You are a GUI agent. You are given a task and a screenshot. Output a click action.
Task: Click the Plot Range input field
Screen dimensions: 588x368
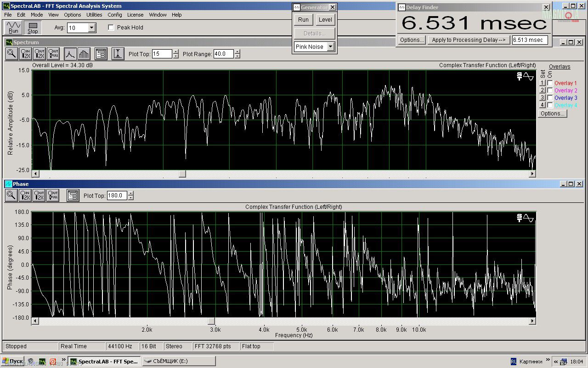click(223, 54)
